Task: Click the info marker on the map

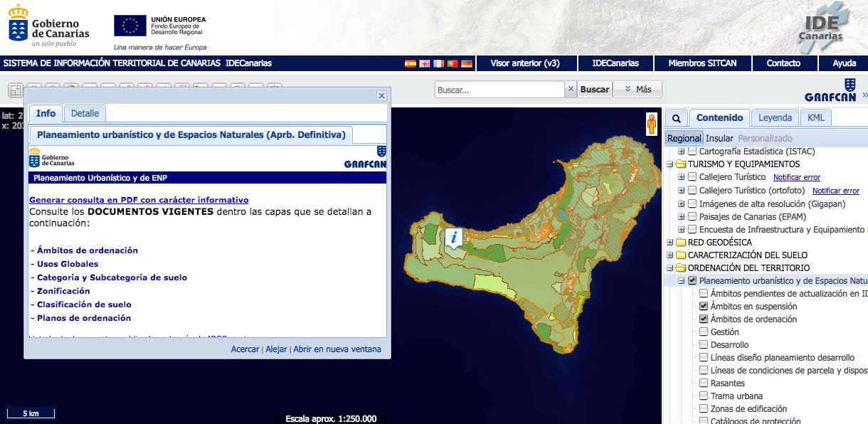Action: (x=454, y=238)
